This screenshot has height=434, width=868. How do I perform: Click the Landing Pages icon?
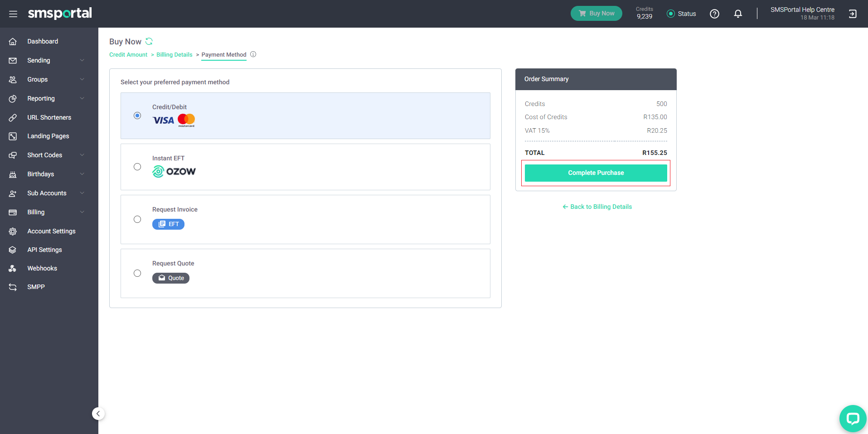pos(13,136)
